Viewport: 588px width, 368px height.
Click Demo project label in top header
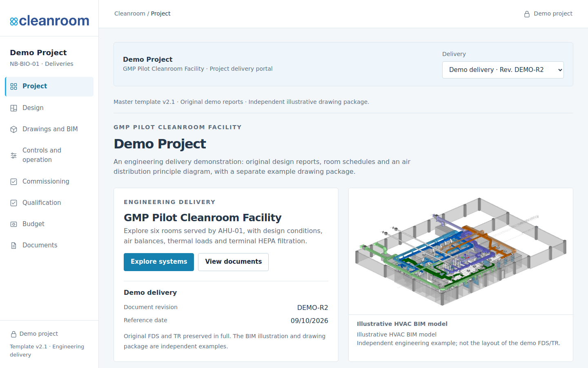pos(553,13)
